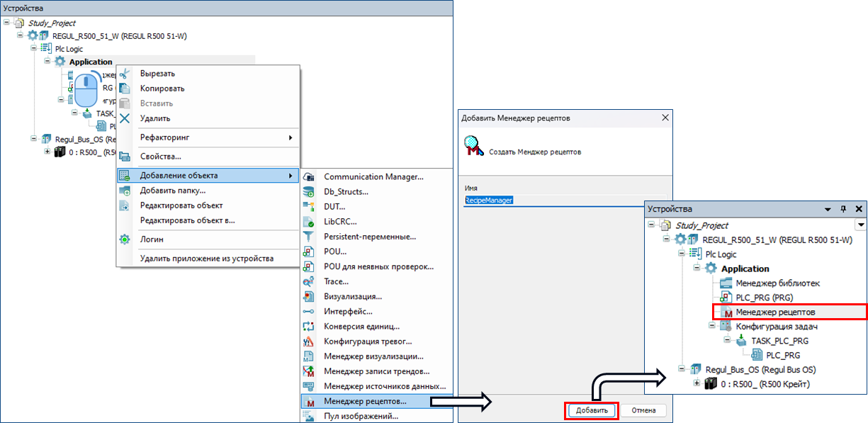This screenshot has height=423, width=868.
Task: Click the Имя field containing RecipeManager
Action: pos(563,201)
